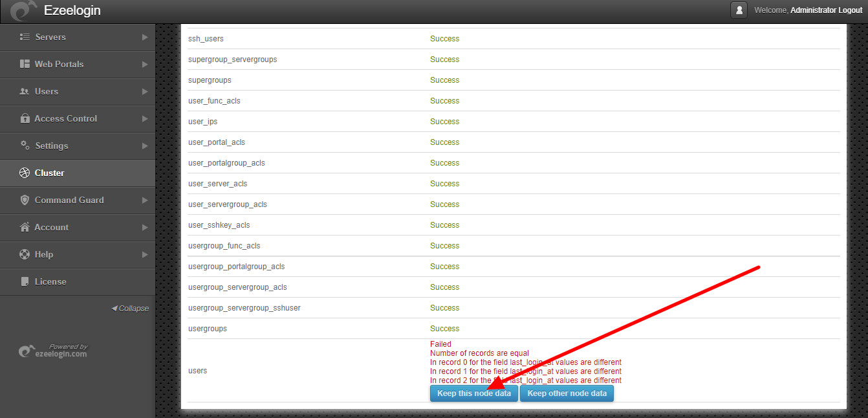Select the ssh_users table row label
This screenshot has height=418, width=868.
pos(206,39)
